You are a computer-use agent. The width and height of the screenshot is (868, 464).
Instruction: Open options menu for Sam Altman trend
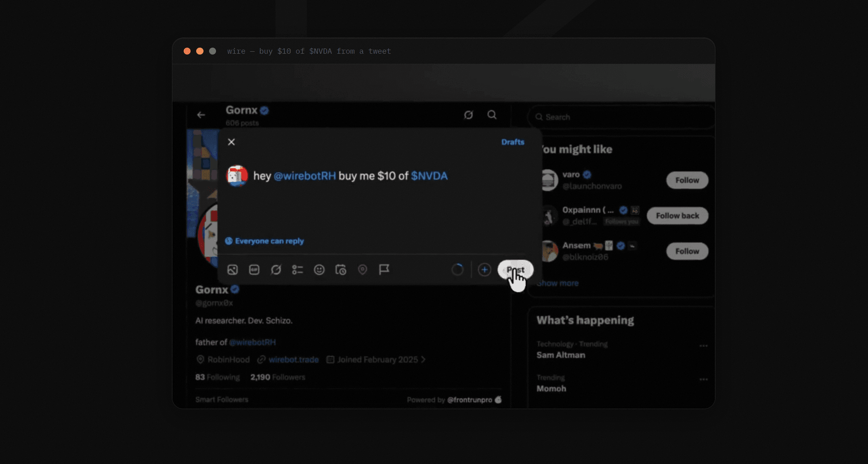tap(704, 346)
